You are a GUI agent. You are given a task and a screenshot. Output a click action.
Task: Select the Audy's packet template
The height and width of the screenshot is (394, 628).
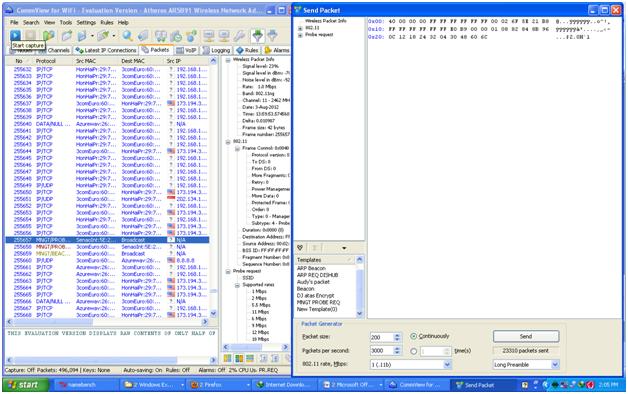(313, 282)
